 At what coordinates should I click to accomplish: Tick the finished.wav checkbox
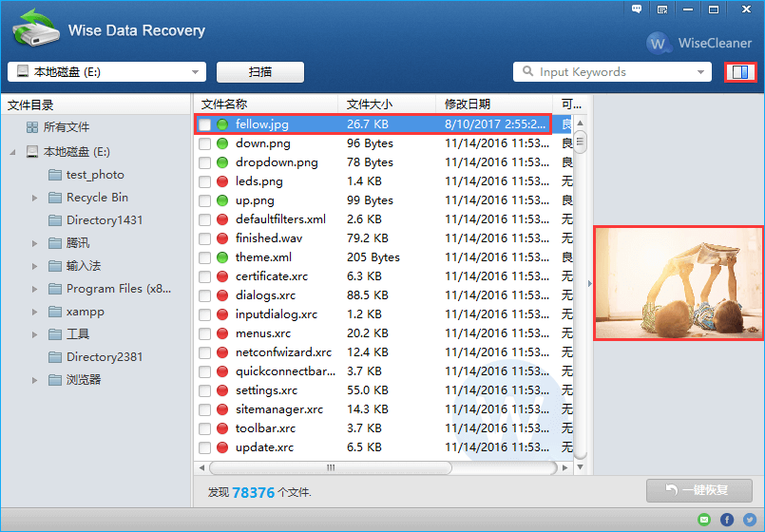(x=204, y=238)
